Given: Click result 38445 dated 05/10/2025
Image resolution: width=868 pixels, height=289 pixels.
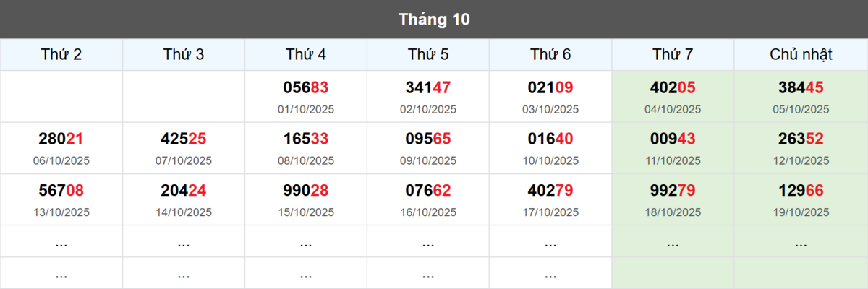Looking at the screenshot, I should [801, 88].
